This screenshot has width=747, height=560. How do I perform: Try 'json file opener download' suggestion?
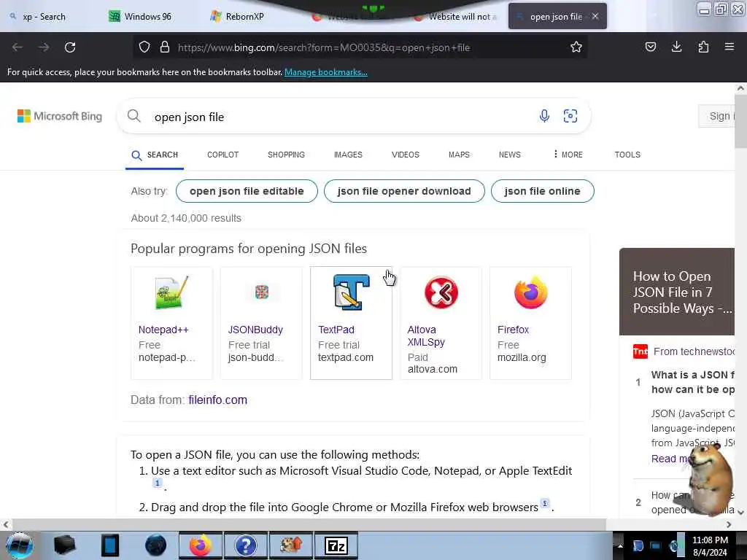point(404,191)
